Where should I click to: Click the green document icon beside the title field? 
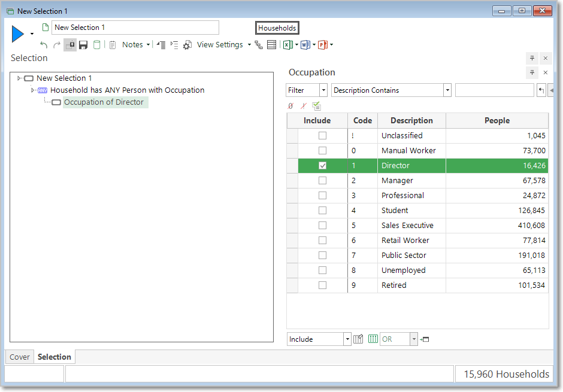[x=46, y=28]
